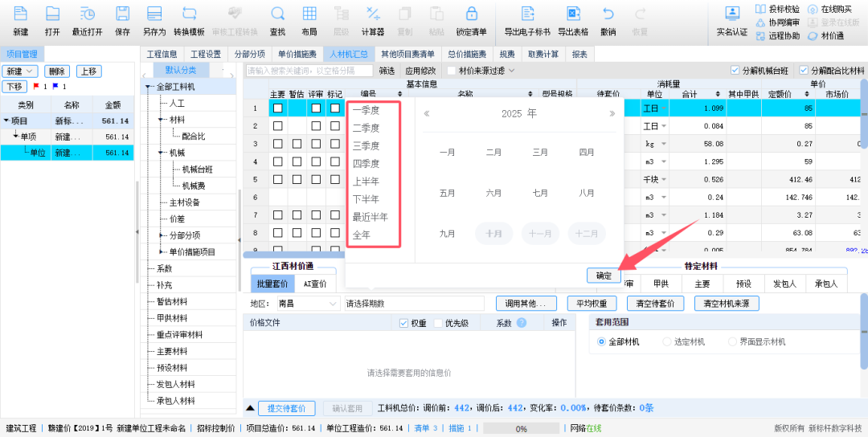Open 在线购买 link

point(829,9)
